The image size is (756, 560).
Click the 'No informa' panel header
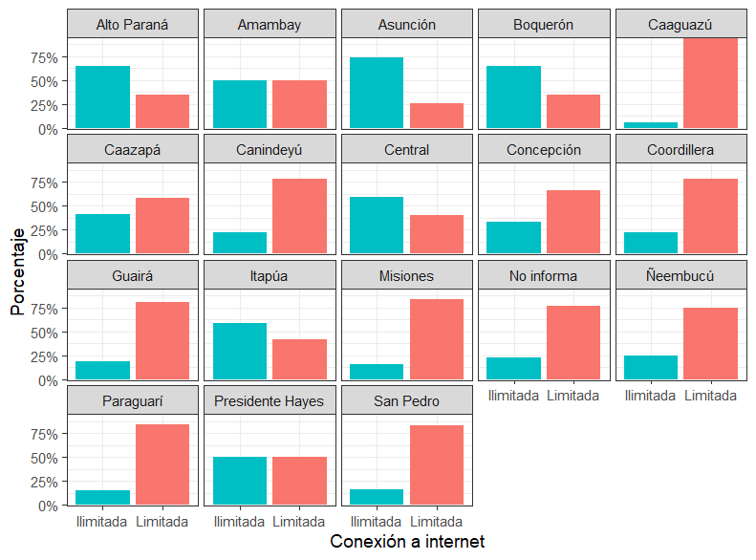543,276
